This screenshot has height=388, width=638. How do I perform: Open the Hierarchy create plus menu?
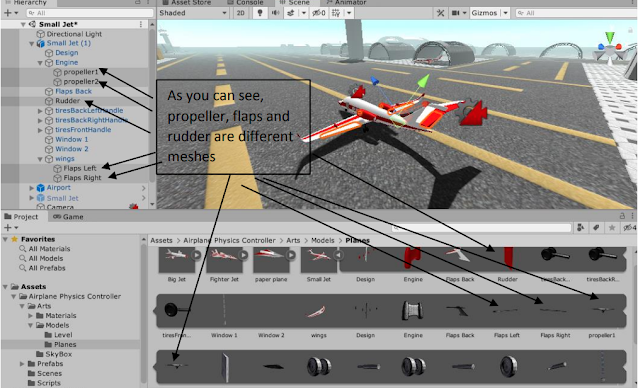point(11,13)
